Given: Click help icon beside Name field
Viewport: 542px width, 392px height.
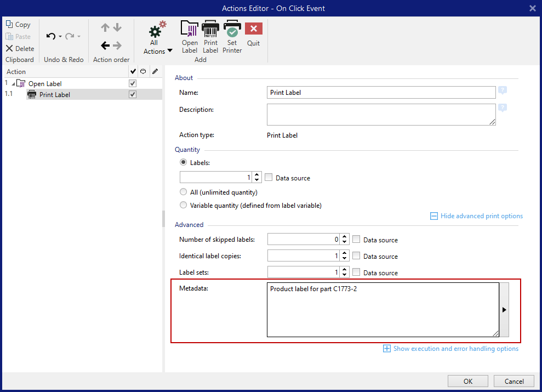Looking at the screenshot, I should (x=502, y=91).
